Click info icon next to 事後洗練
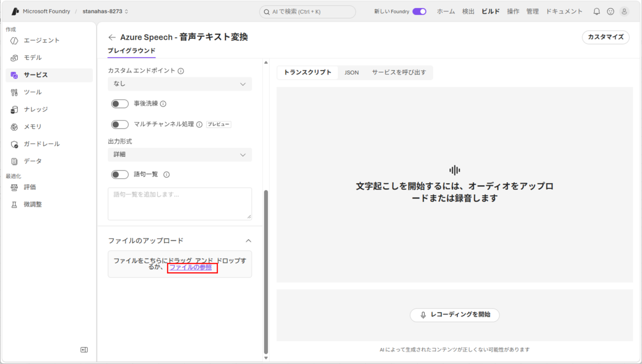The image size is (642, 364). click(x=163, y=104)
